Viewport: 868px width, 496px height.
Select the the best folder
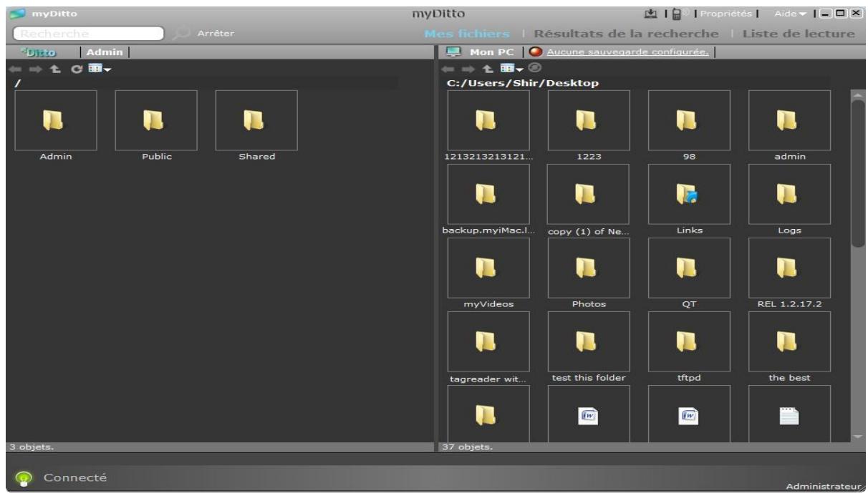pos(789,347)
